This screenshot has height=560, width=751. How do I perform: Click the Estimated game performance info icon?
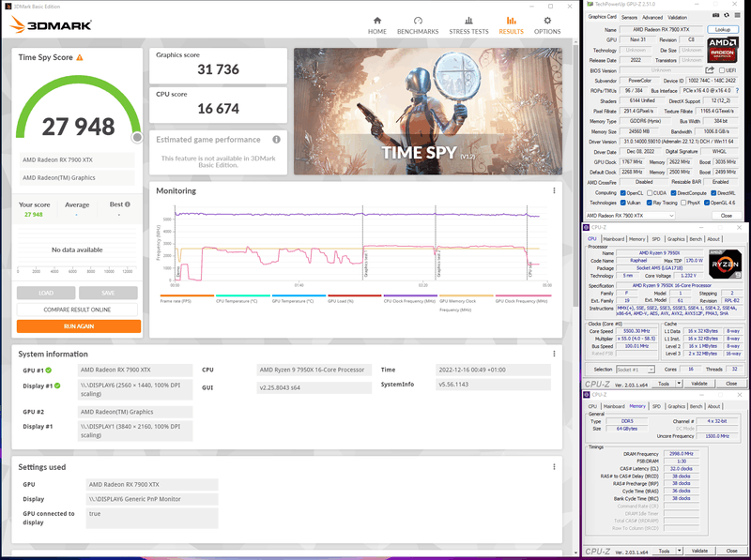276,140
